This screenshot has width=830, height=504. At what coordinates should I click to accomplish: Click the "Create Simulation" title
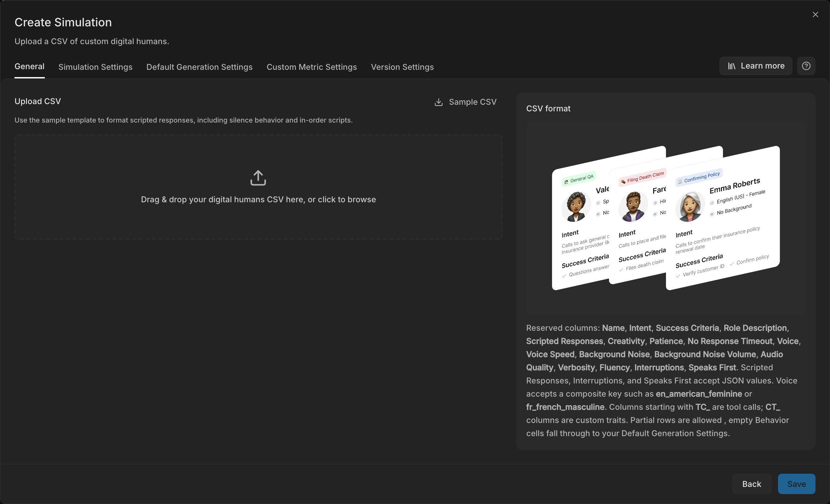63,22
